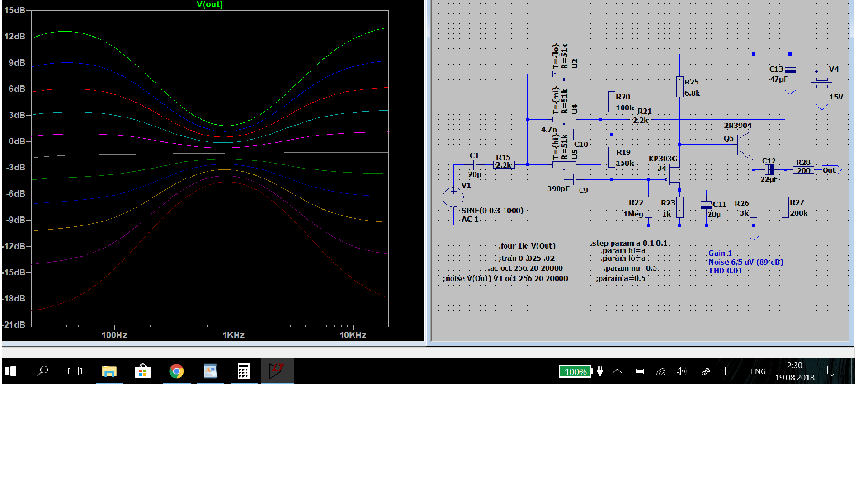Select capacitor C12 22µF
Viewport: 868px width, 488px height.
(x=769, y=170)
